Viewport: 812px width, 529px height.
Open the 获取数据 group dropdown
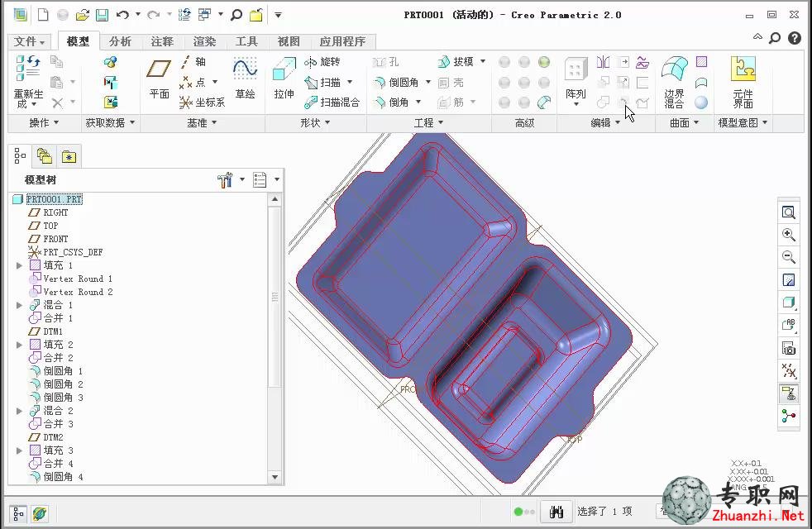[x=110, y=122]
